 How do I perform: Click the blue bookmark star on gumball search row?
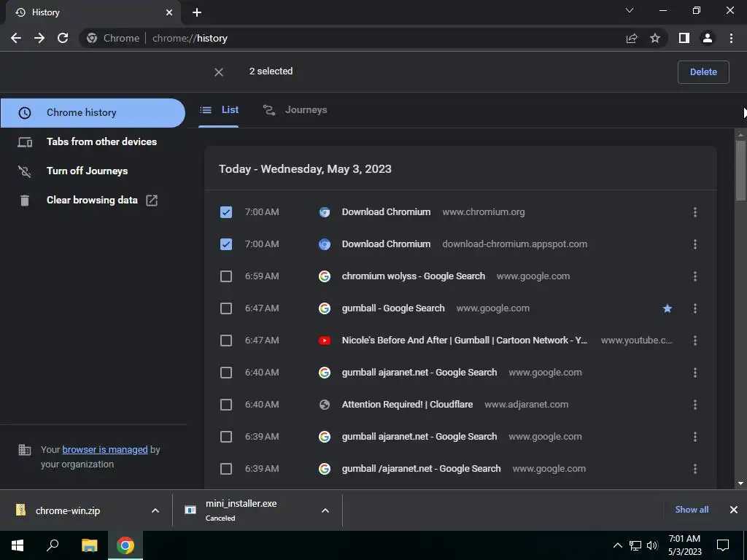coord(667,308)
